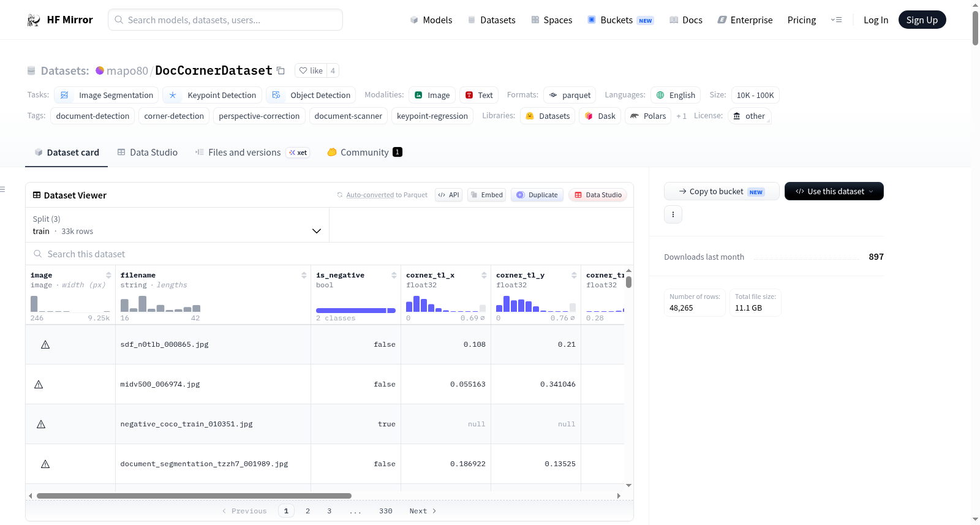The width and height of the screenshot is (980, 525).
Task: Sort by the is_negative column
Action: (394, 275)
